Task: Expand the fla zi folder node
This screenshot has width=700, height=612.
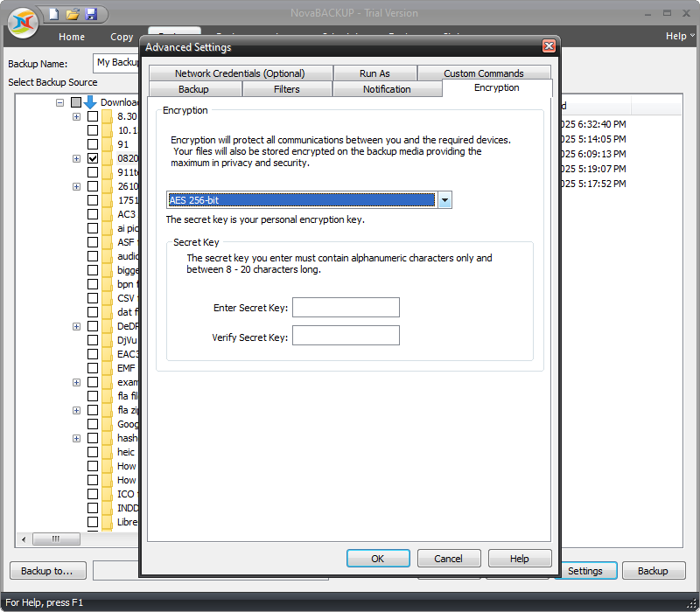Action: click(76, 410)
